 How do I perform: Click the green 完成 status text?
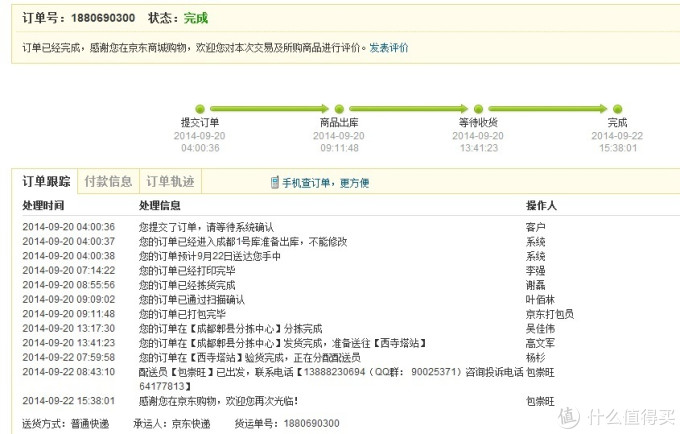coord(196,18)
